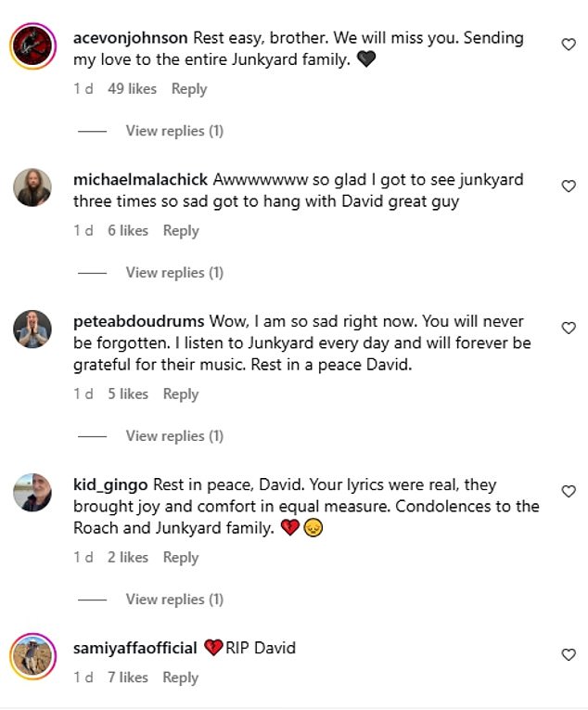This screenshot has height=710, width=588.
Task: Heart the kid_gingo comment
Action: [569, 491]
